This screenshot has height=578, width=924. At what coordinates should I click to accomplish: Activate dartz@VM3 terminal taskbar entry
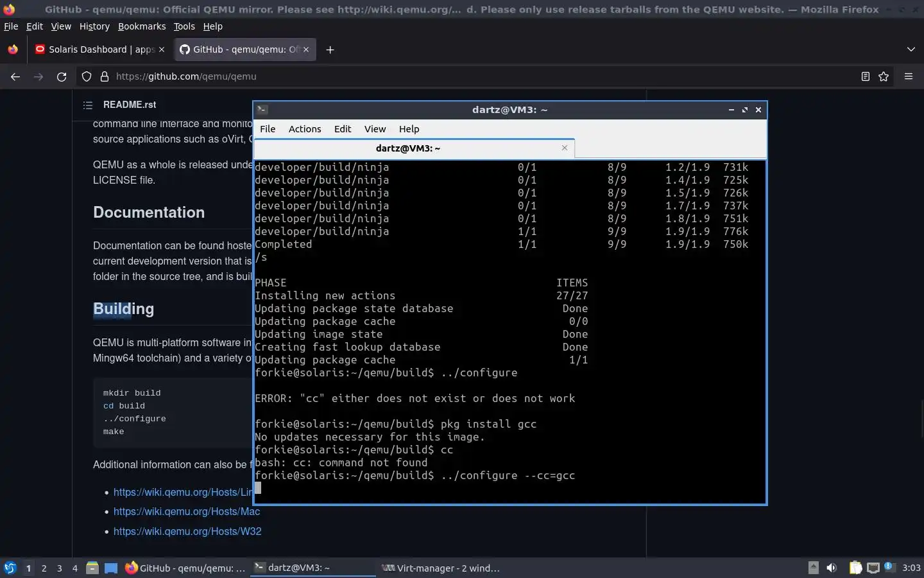click(312, 568)
